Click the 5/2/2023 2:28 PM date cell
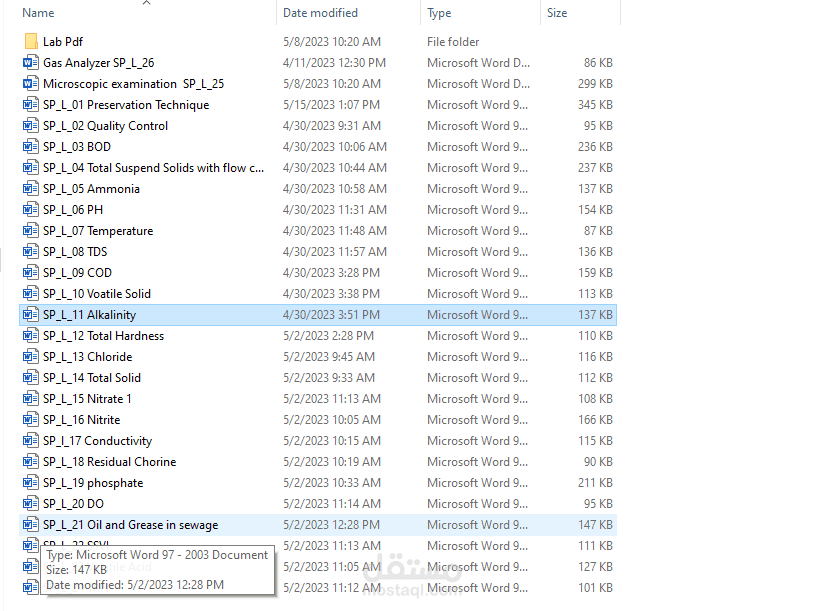Viewport: 825px width, 611px height. tap(328, 336)
